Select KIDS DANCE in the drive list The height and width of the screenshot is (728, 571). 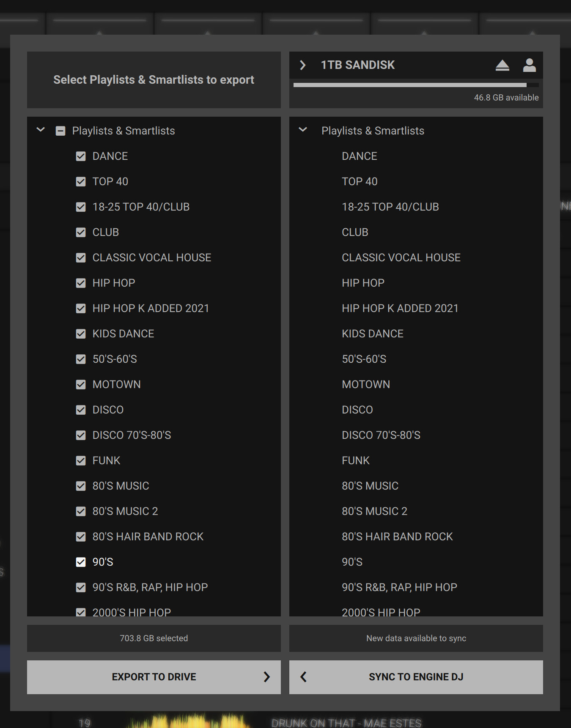[x=372, y=334]
